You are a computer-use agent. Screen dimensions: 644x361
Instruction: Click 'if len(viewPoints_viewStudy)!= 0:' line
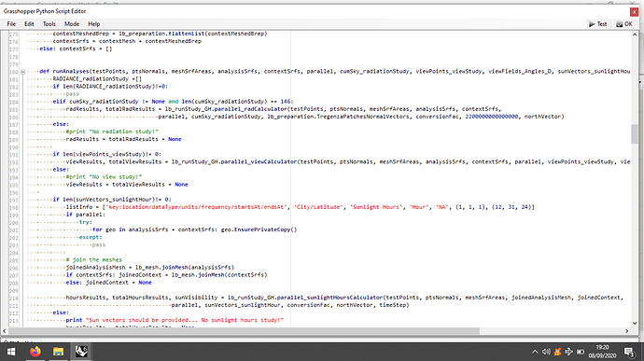(x=106, y=155)
